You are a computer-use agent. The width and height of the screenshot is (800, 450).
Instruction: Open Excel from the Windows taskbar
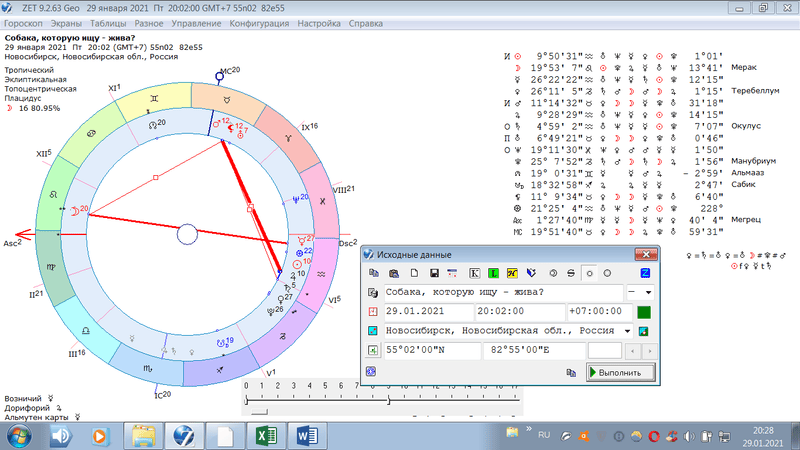click(267, 436)
